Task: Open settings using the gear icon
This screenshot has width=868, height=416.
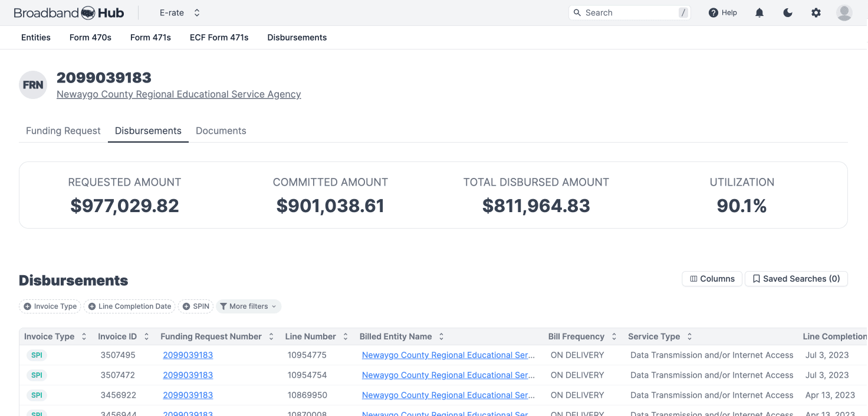Action: click(x=816, y=12)
